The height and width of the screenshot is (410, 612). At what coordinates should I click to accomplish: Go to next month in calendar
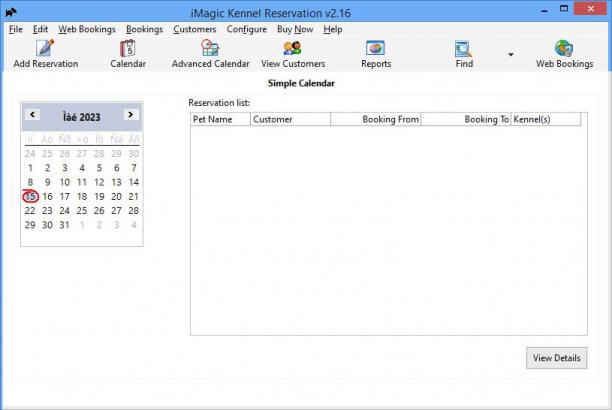(131, 114)
